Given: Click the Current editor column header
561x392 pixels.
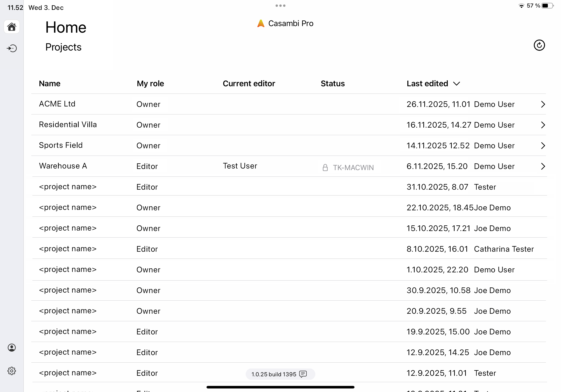Looking at the screenshot, I should pyautogui.click(x=249, y=84).
